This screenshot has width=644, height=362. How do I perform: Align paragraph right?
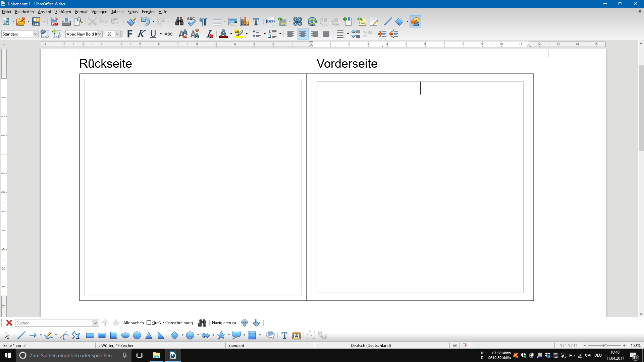point(314,34)
